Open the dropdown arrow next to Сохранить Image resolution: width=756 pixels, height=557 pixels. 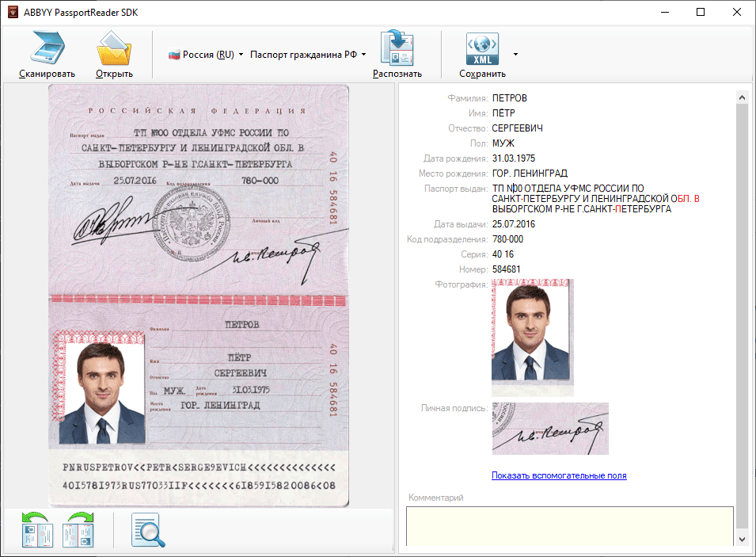pyautogui.click(x=516, y=55)
